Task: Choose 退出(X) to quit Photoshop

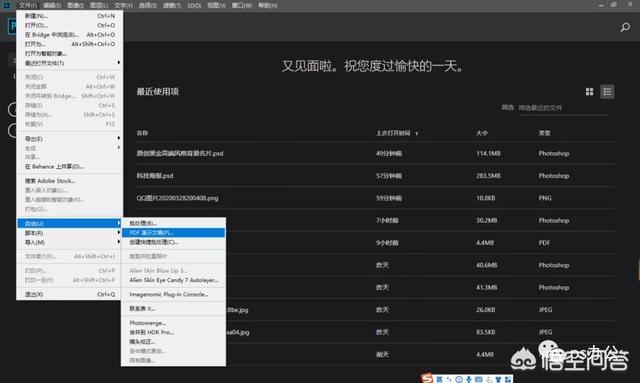Action: coord(70,294)
